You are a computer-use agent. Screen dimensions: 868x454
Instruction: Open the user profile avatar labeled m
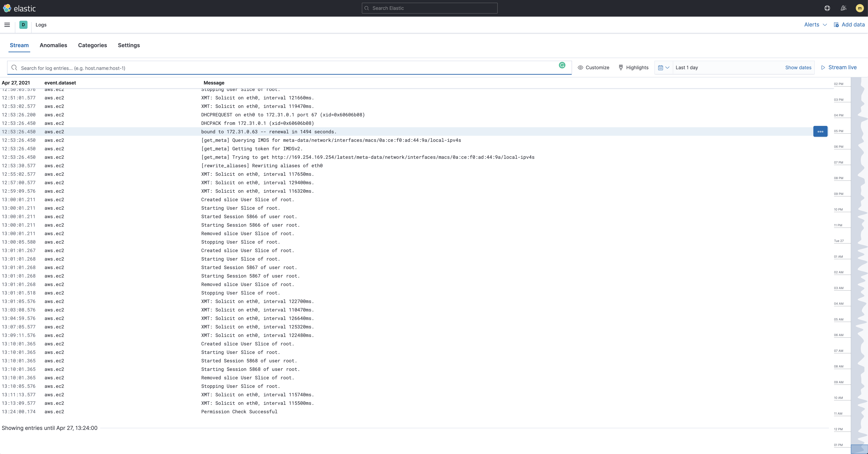point(860,8)
